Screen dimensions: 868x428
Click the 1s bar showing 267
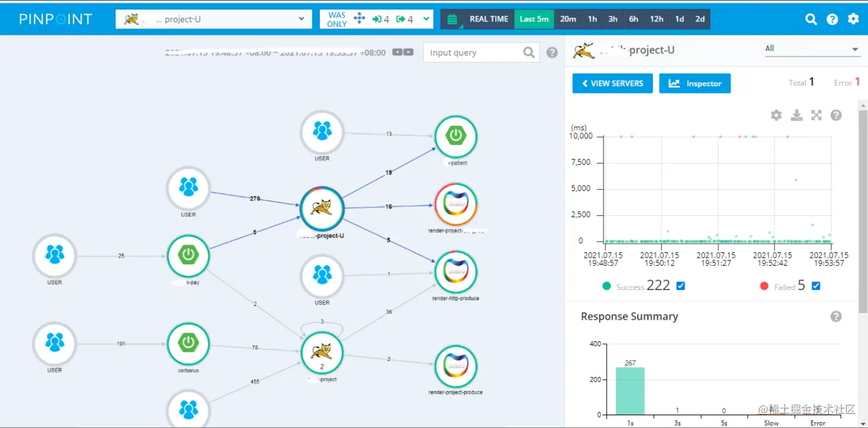[630, 391]
